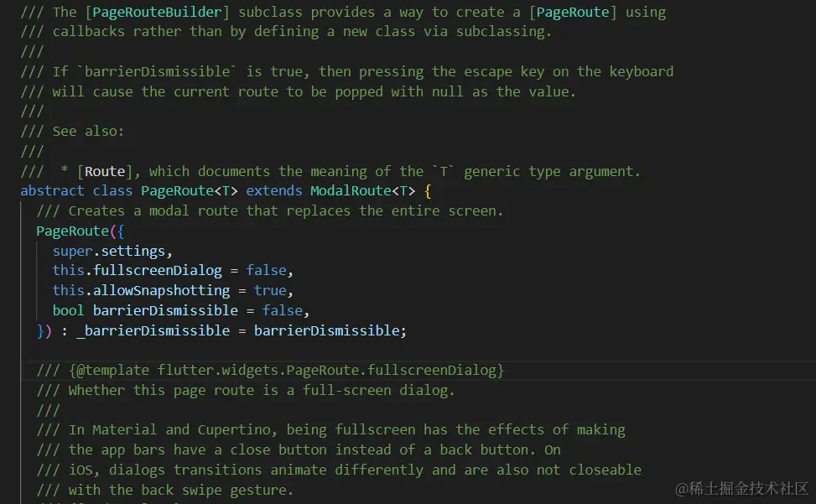Image resolution: width=816 pixels, height=504 pixels.
Task: Click the [Route] doc reference
Action: pyautogui.click(x=105, y=171)
